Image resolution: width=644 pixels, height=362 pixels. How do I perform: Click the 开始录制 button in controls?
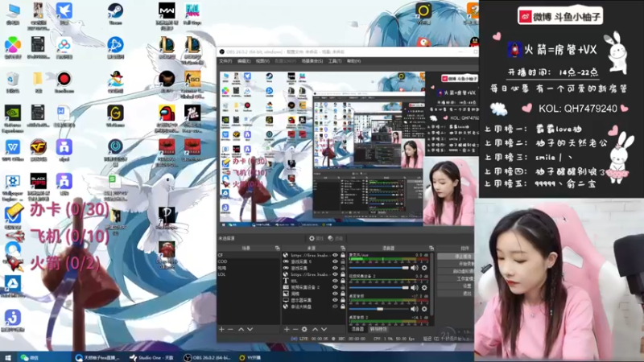click(x=456, y=264)
